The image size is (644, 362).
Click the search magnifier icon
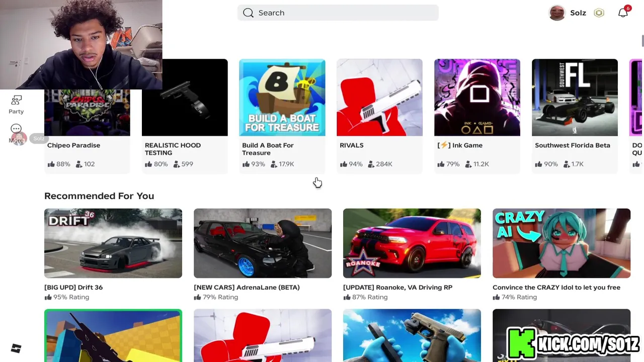pyautogui.click(x=248, y=13)
